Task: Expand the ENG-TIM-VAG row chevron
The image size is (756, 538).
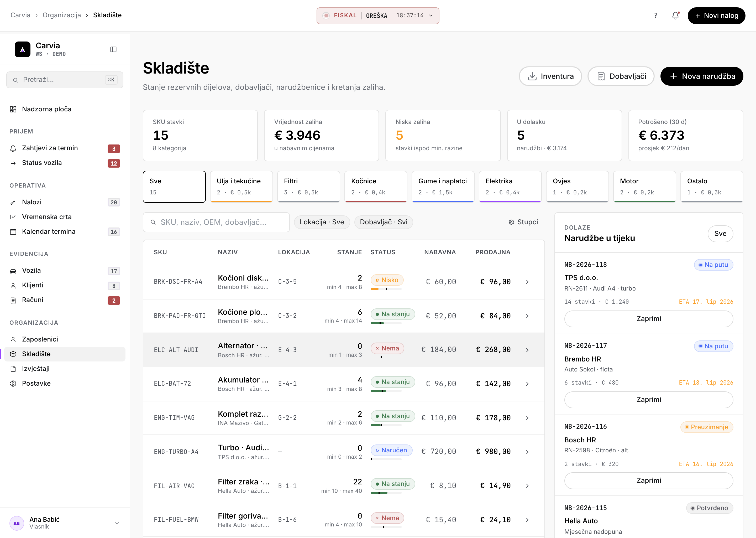Action: point(527,418)
